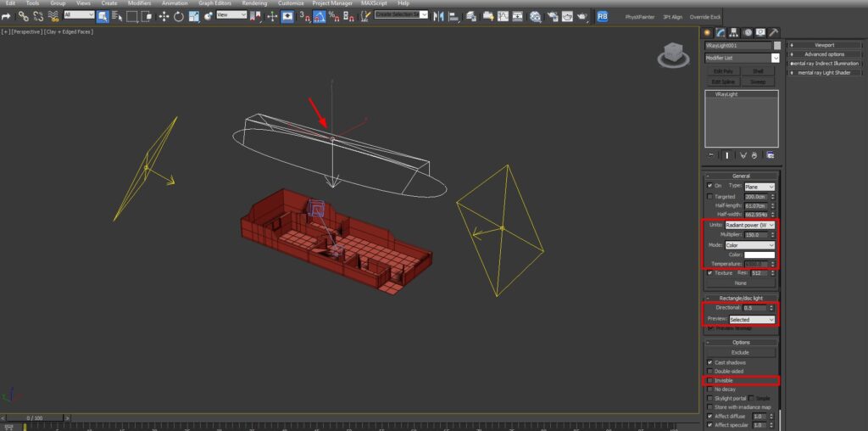Image resolution: width=868 pixels, height=431 pixels.
Task: Open the Mode dropdown set to Color
Action: click(750, 245)
